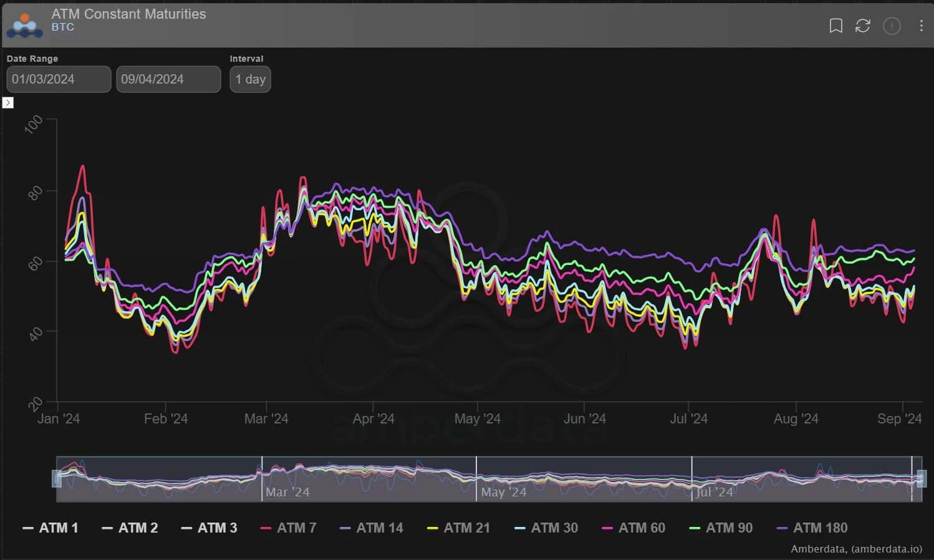Screen dimensions: 934x560
Task: Toggle ATM 3 series in legend
Action: click(209, 528)
